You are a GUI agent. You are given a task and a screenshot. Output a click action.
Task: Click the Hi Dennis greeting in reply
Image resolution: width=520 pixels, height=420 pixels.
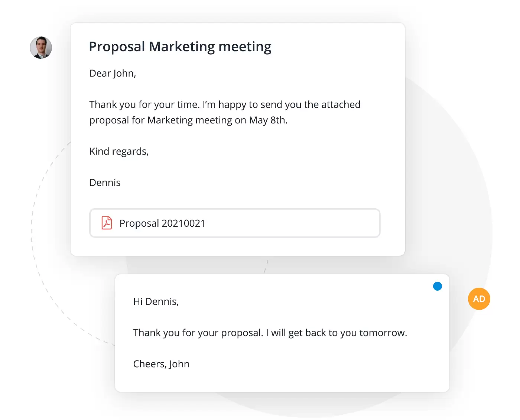156,301
